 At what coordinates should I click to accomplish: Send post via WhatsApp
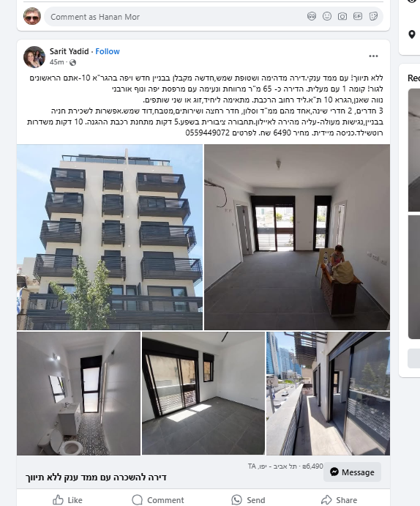(x=248, y=500)
